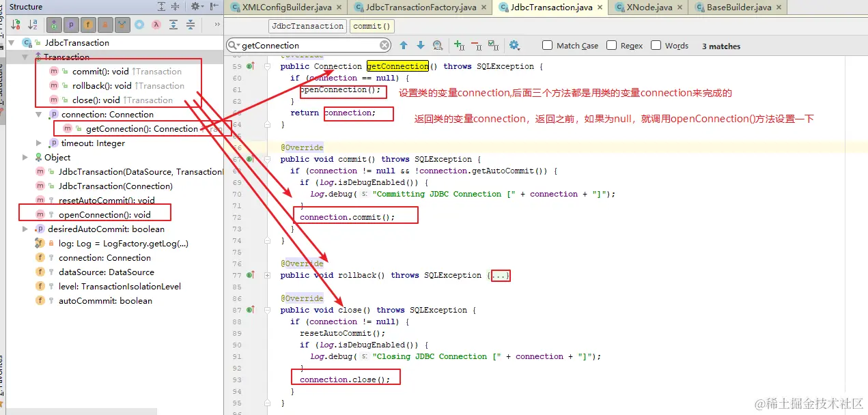Toggle Group Methods by Defining Type button
868x415 pixels.
click(x=122, y=25)
